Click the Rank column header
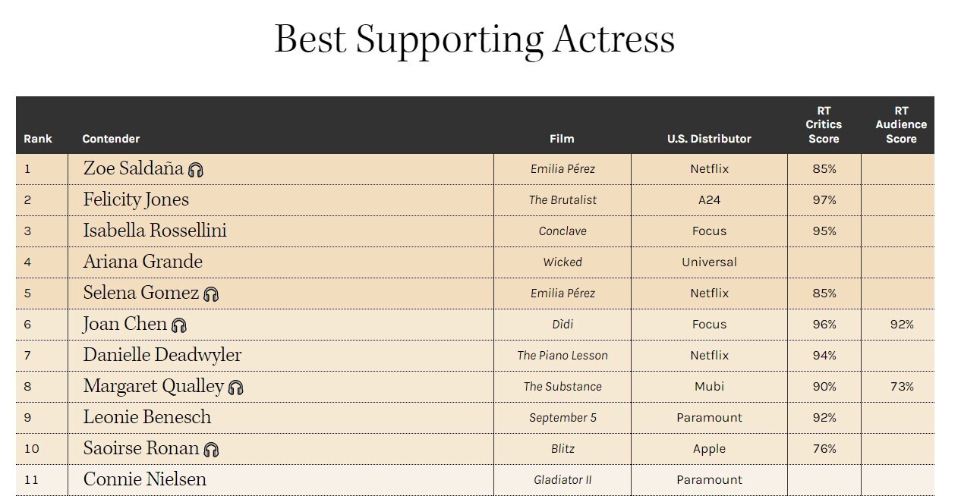980x496 pixels. [x=38, y=139]
